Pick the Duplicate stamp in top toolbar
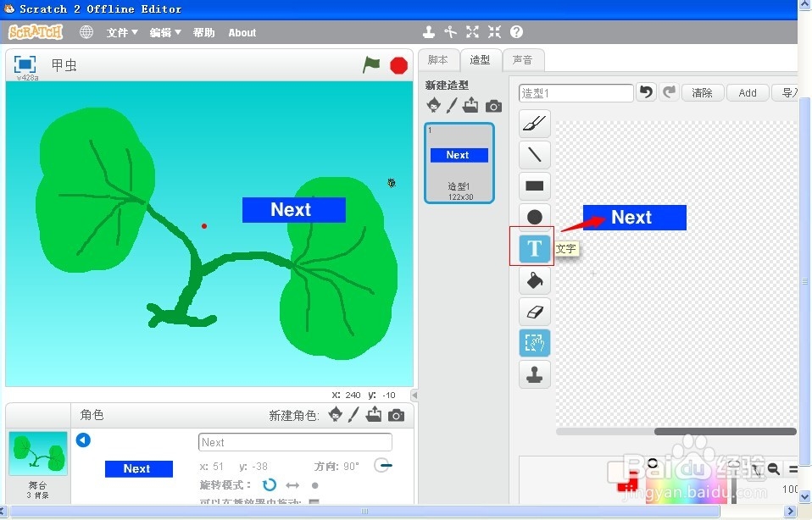 click(x=428, y=32)
